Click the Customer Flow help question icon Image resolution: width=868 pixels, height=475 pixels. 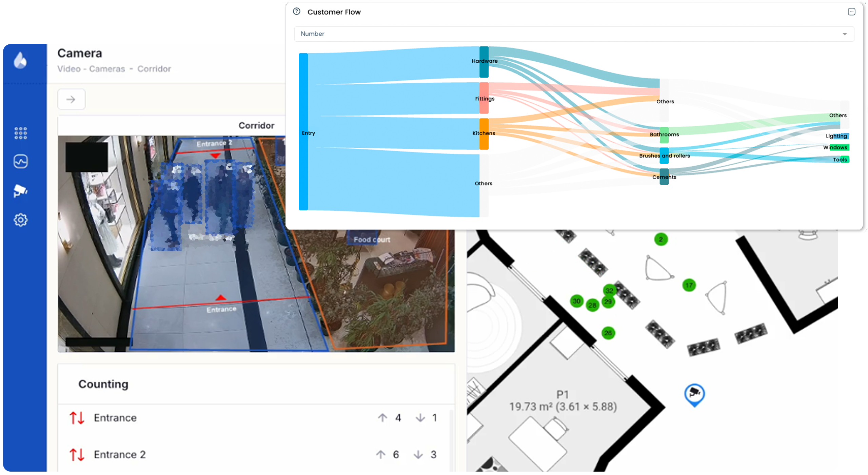pyautogui.click(x=297, y=12)
